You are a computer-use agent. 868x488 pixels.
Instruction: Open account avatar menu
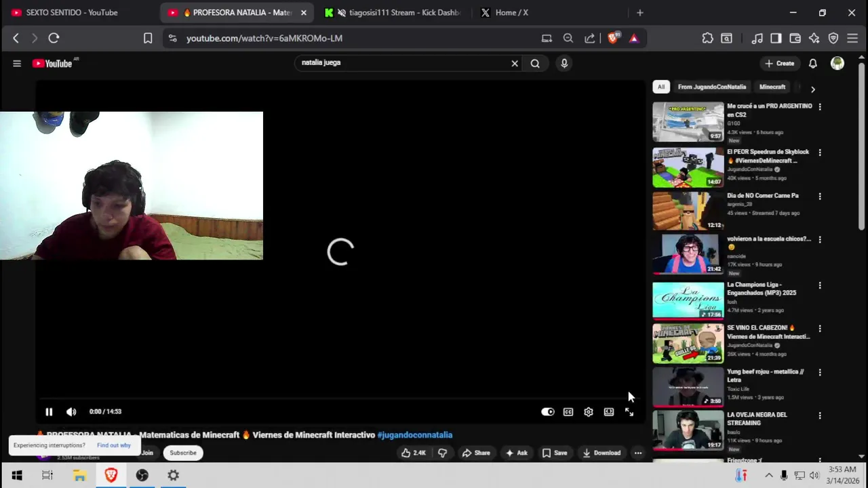tap(837, 63)
